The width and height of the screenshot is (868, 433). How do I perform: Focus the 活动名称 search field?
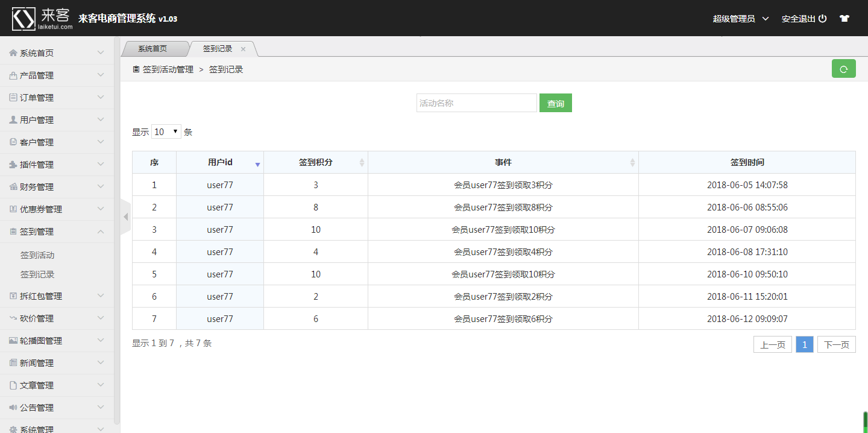coord(477,103)
